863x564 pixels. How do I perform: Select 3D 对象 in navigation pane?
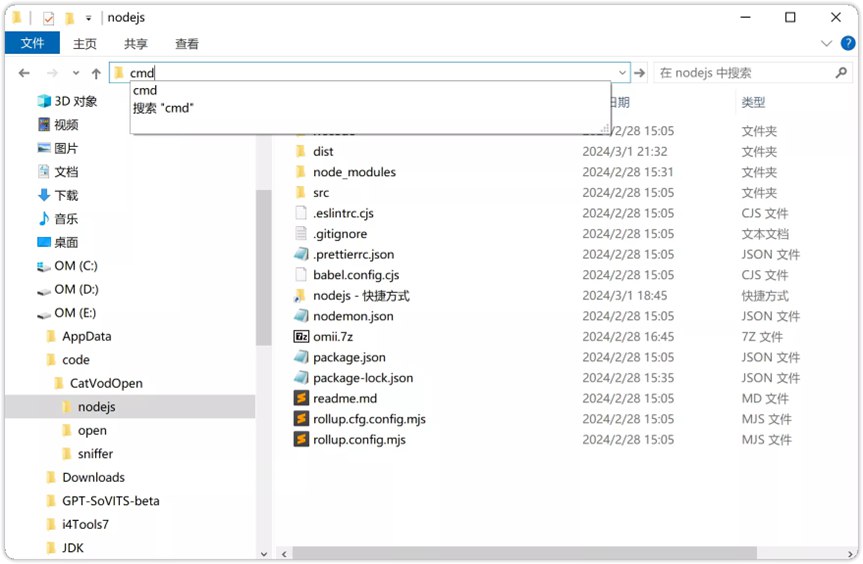tap(68, 101)
